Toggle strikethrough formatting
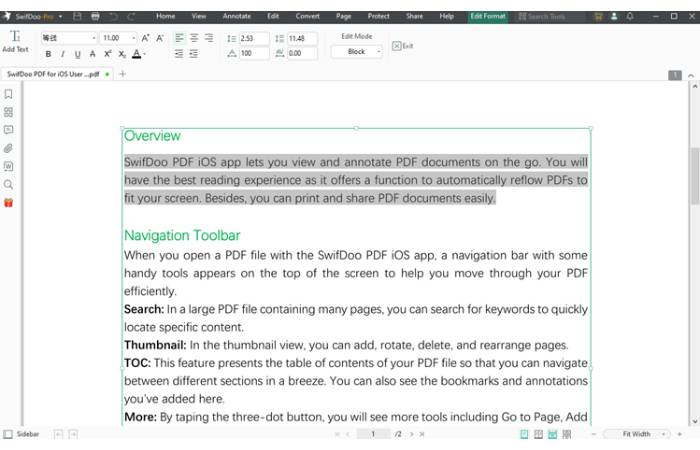This screenshot has height=450, width=700. (92, 54)
